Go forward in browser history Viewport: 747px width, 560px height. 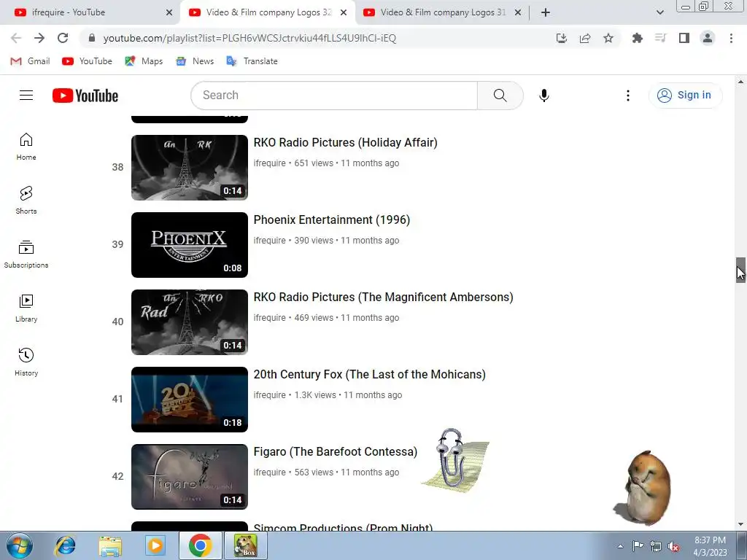click(x=39, y=38)
